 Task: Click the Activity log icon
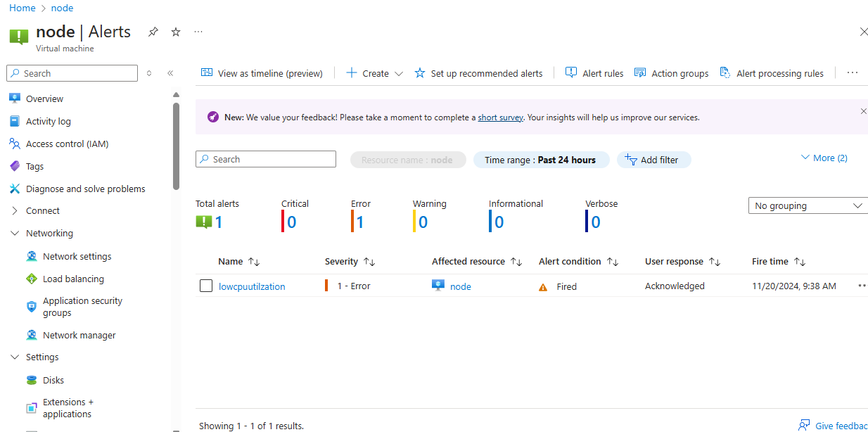[15, 121]
